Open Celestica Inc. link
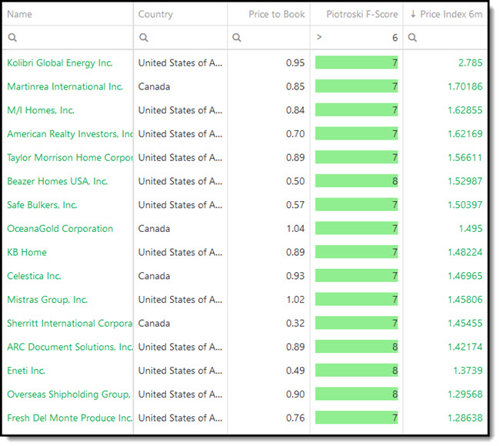The image size is (500, 446). (34, 276)
